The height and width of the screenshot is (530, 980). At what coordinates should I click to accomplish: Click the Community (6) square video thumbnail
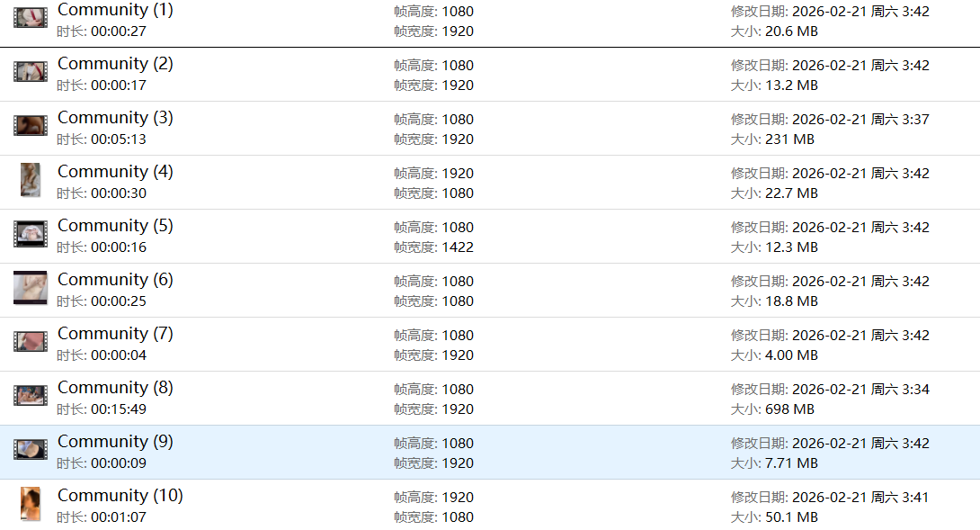pyautogui.click(x=31, y=288)
